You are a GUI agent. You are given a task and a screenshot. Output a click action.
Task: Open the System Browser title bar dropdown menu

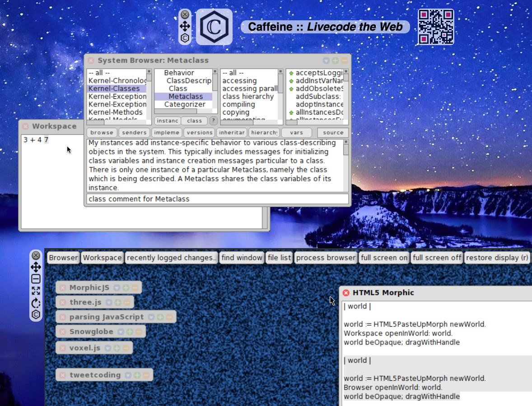326,60
